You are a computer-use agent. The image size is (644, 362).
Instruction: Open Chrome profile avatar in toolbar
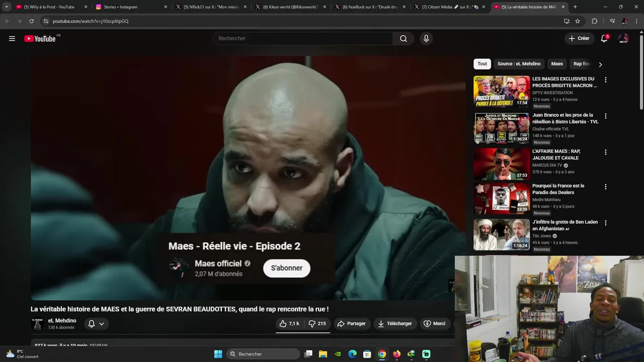point(625,21)
